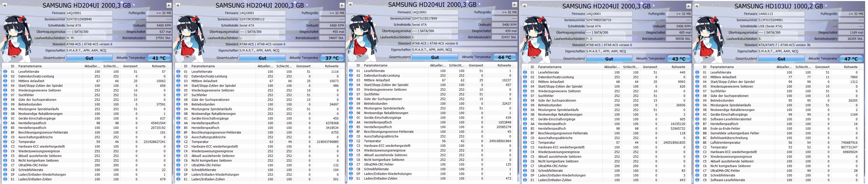Click status circle of Betriebsstunden row, raw 32437
Image resolution: width=868 pixels, height=184 pixels.
[351, 103]
